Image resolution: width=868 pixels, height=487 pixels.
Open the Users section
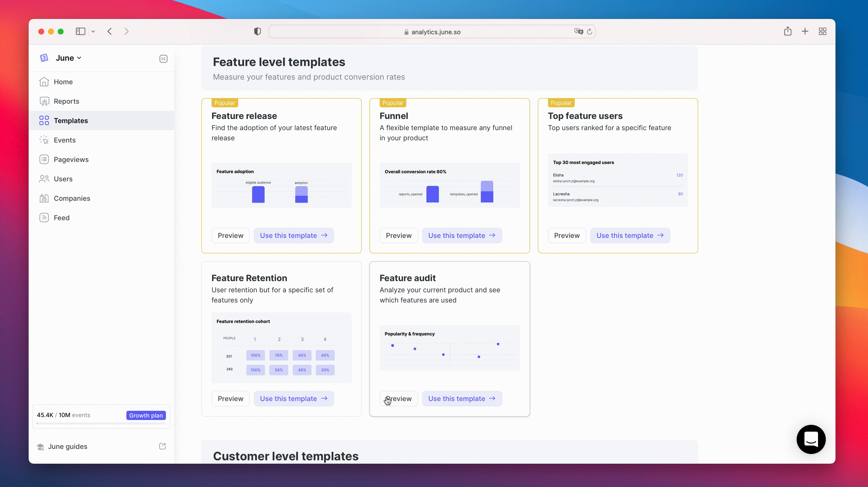(101, 179)
